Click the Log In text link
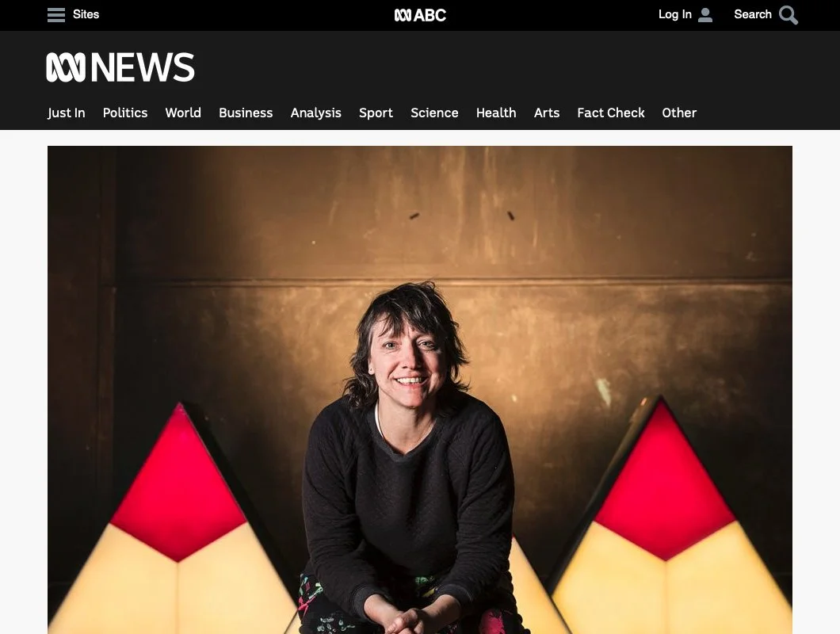Viewport: 840px width, 634px height. (x=675, y=14)
